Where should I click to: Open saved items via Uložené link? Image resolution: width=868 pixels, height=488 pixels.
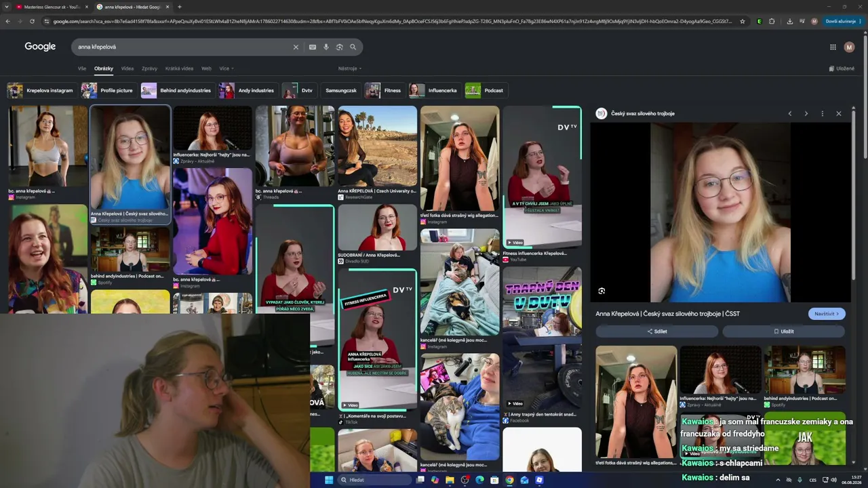[842, 68]
